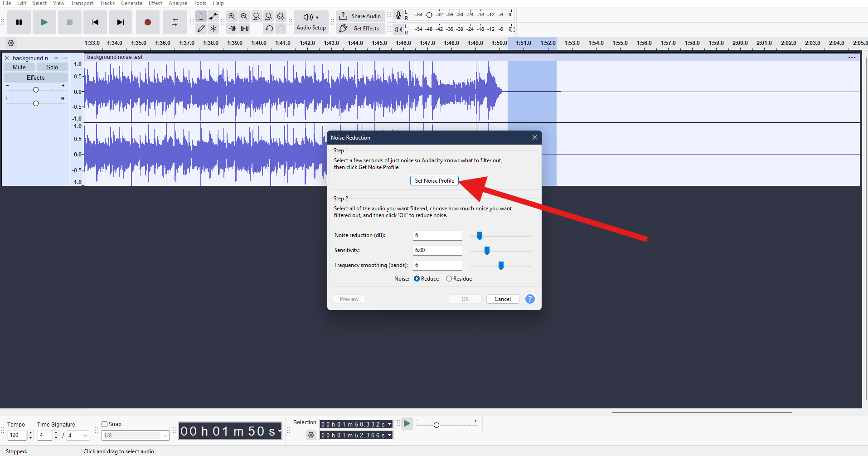Image resolution: width=868 pixels, height=456 pixels.
Task: Click the Fit Project to Width icon
Action: click(269, 16)
